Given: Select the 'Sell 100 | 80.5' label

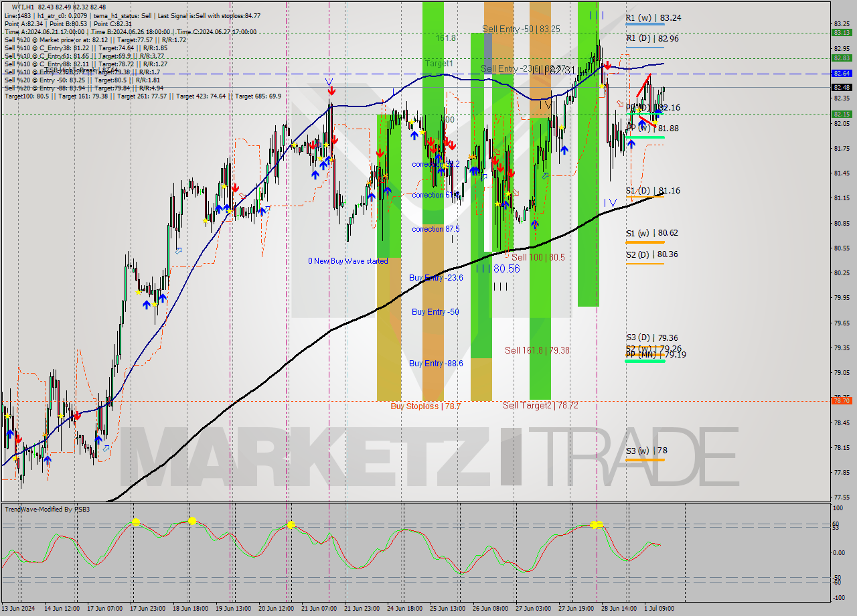Looking at the screenshot, I should tap(538, 257).
